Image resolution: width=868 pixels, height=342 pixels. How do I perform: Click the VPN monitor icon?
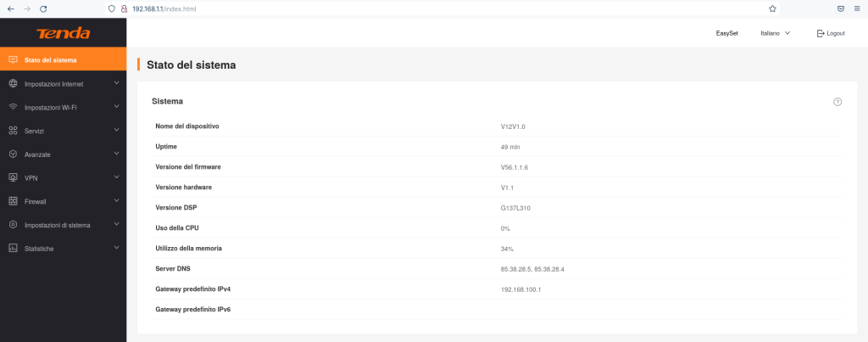tap(13, 178)
